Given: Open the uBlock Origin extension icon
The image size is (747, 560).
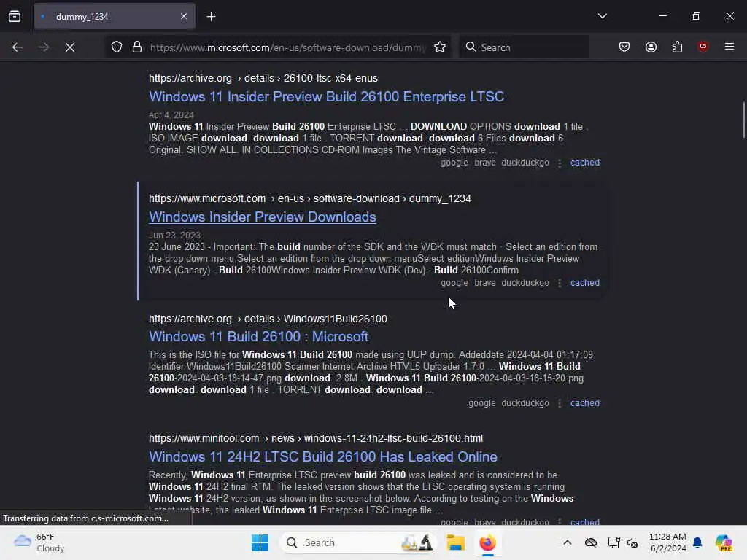Looking at the screenshot, I should [x=703, y=47].
